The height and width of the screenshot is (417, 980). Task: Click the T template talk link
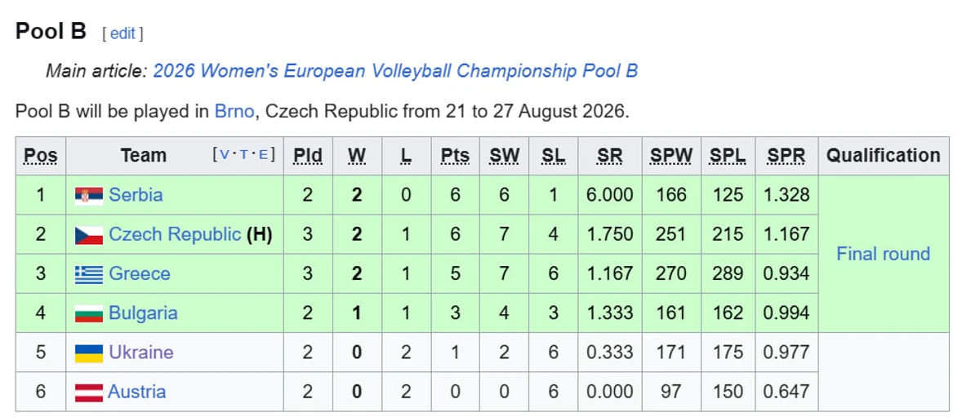(244, 154)
